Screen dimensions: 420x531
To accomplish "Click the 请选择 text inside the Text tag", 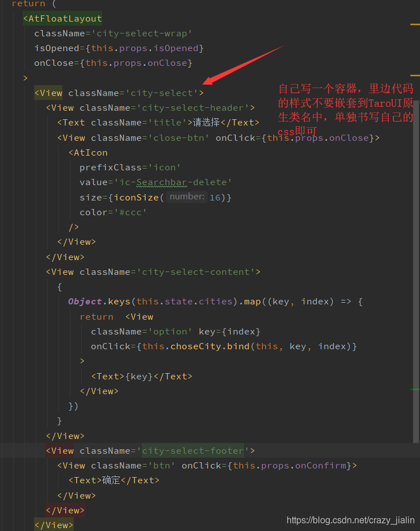I will pyautogui.click(x=207, y=123).
